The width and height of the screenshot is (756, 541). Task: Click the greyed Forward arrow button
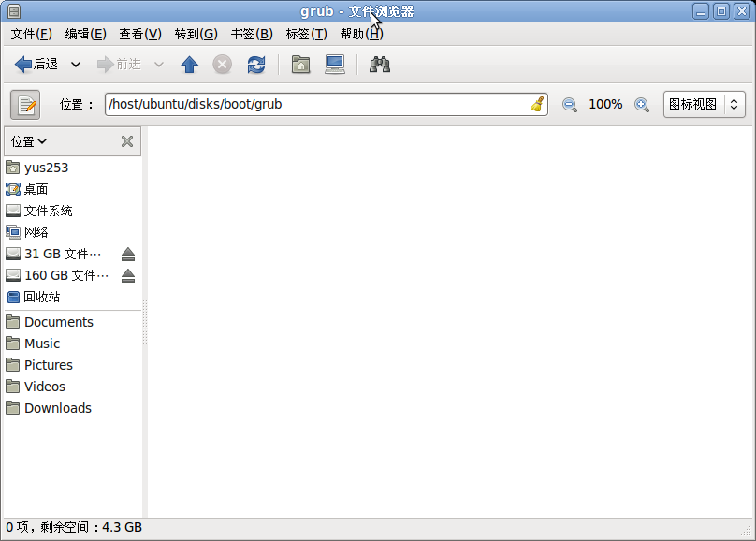119,65
